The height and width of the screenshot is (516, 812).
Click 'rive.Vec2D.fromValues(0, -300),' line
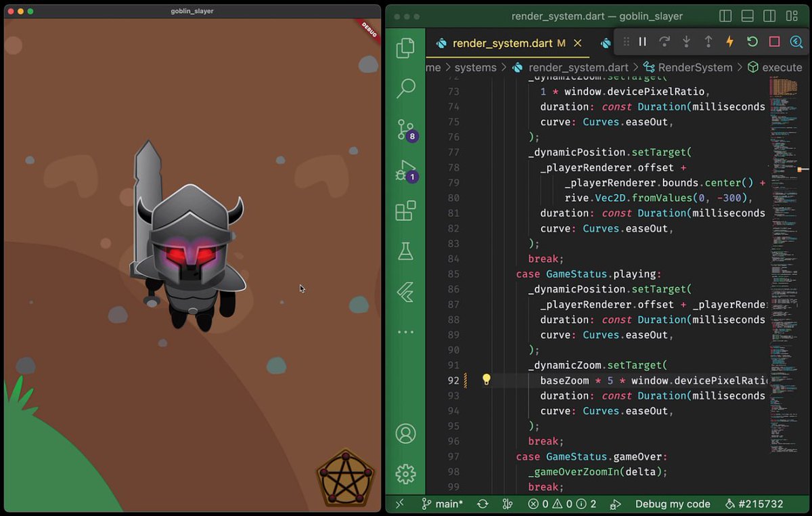click(x=659, y=198)
